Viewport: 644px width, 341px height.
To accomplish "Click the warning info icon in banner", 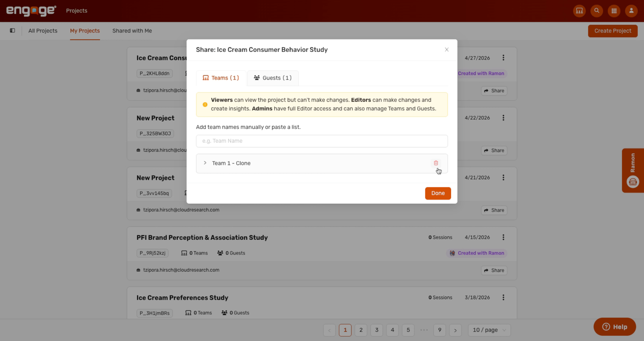I will click(x=205, y=105).
